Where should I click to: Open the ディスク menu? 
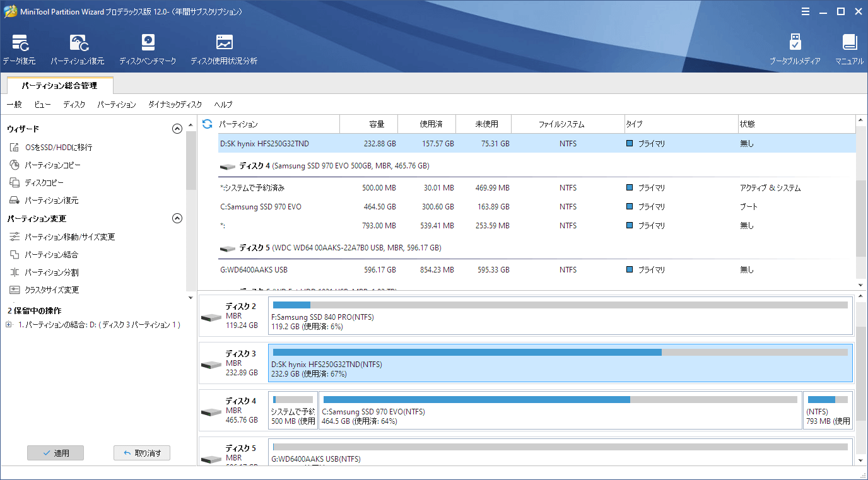click(x=74, y=105)
